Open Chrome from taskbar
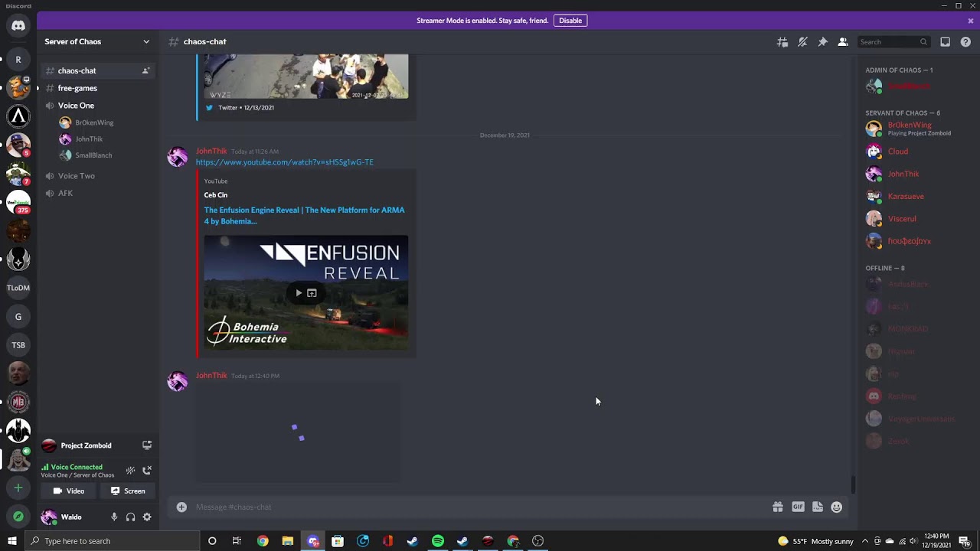The image size is (980, 551). (263, 541)
